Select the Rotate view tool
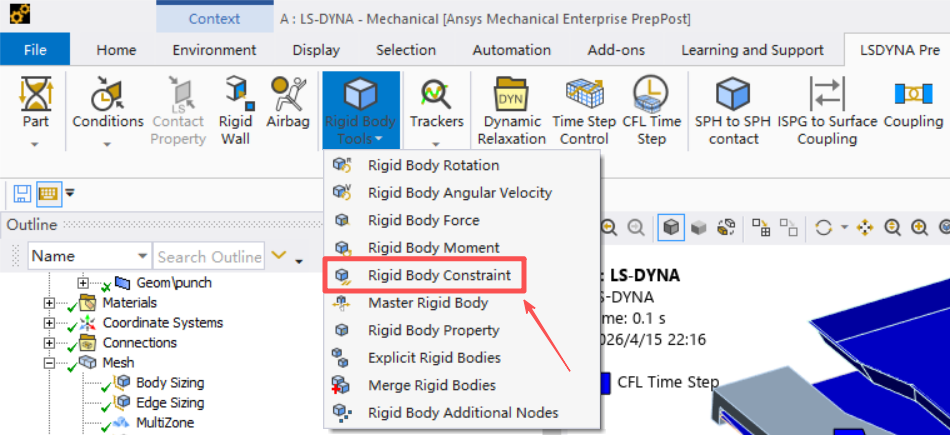 click(x=823, y=227)
